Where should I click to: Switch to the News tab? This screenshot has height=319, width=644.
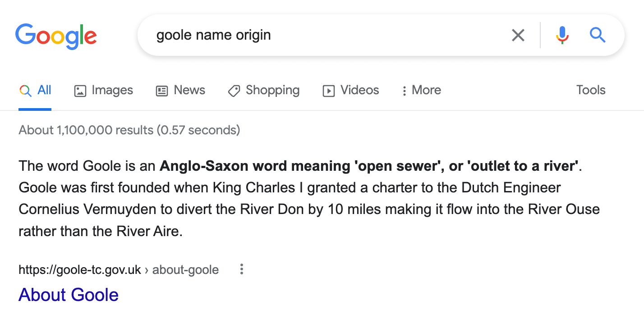189,90
